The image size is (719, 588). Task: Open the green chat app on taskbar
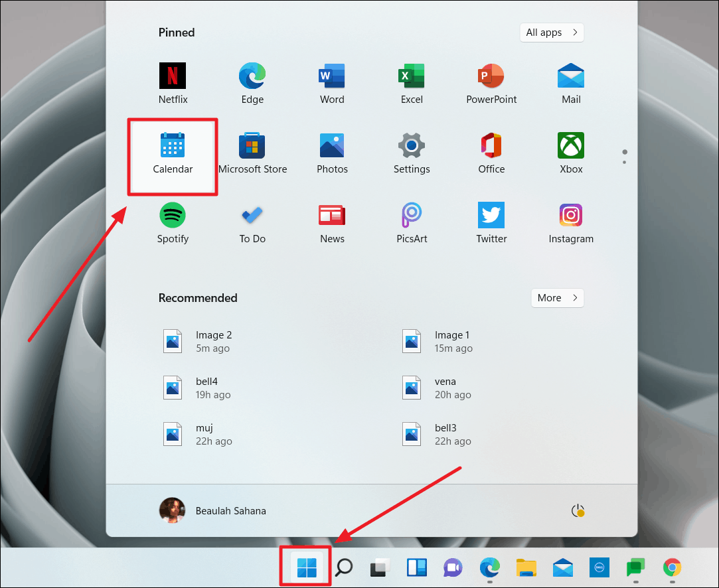pyautogui.click(x=635, y=568)
